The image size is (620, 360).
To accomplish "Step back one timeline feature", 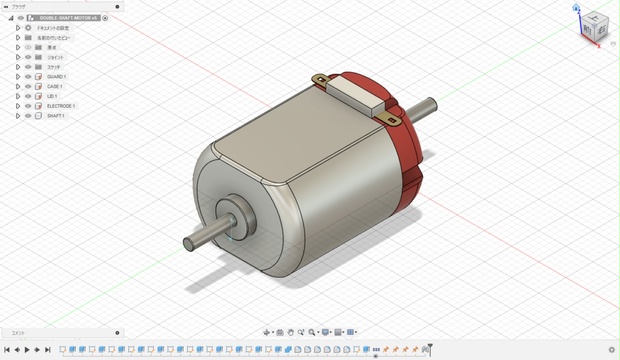I will [x=17, y=350].
